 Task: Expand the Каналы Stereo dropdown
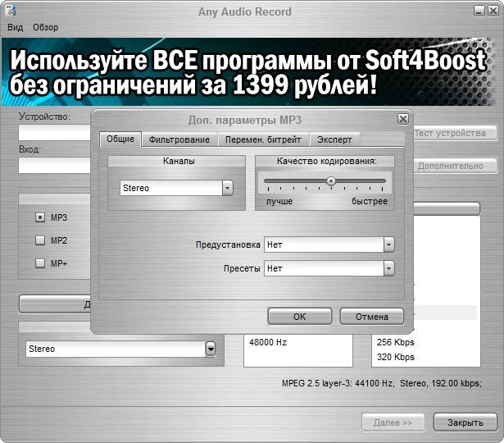[x=227, y=188]
